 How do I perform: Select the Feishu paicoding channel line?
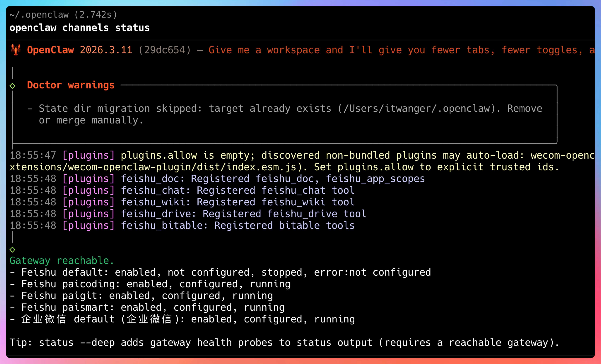tap(150, 284)
